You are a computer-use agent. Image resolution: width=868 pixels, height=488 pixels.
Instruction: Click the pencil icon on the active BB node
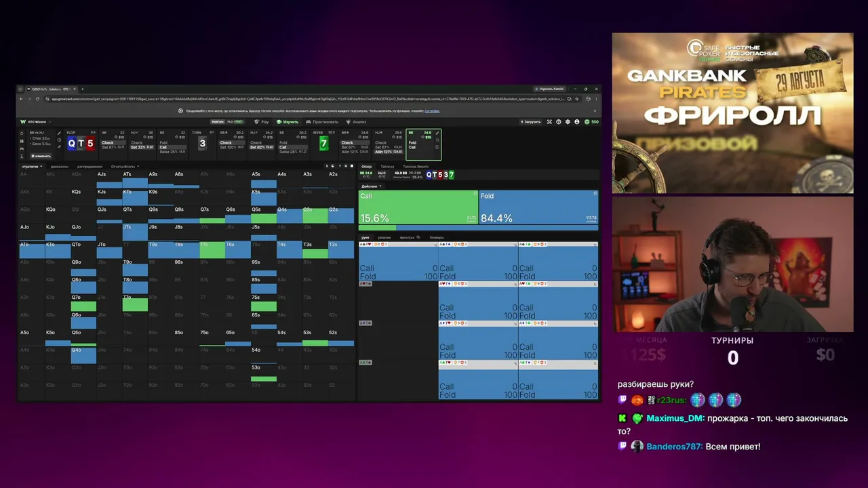437,133
